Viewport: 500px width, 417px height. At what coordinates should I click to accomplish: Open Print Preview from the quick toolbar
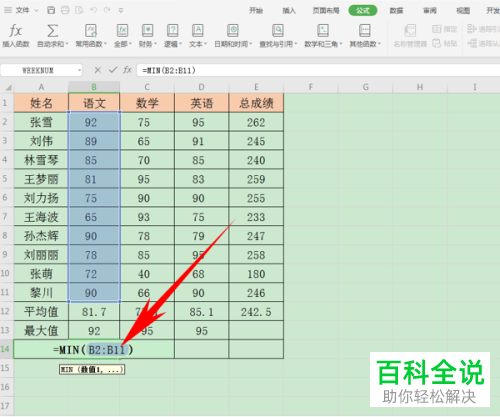pos(79,10)
